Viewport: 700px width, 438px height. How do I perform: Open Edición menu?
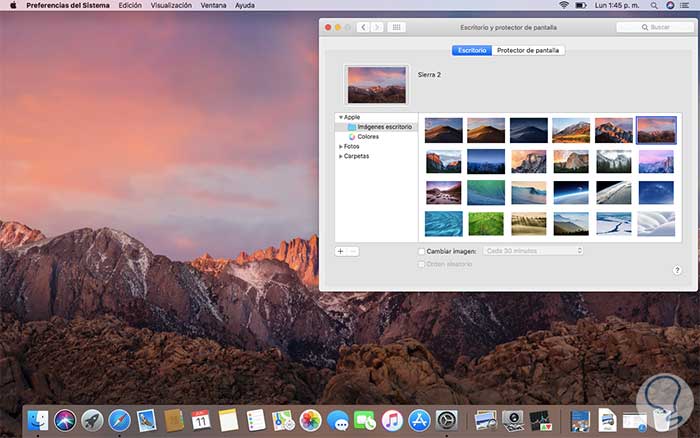pyautogui.click(x=130, y=5)
